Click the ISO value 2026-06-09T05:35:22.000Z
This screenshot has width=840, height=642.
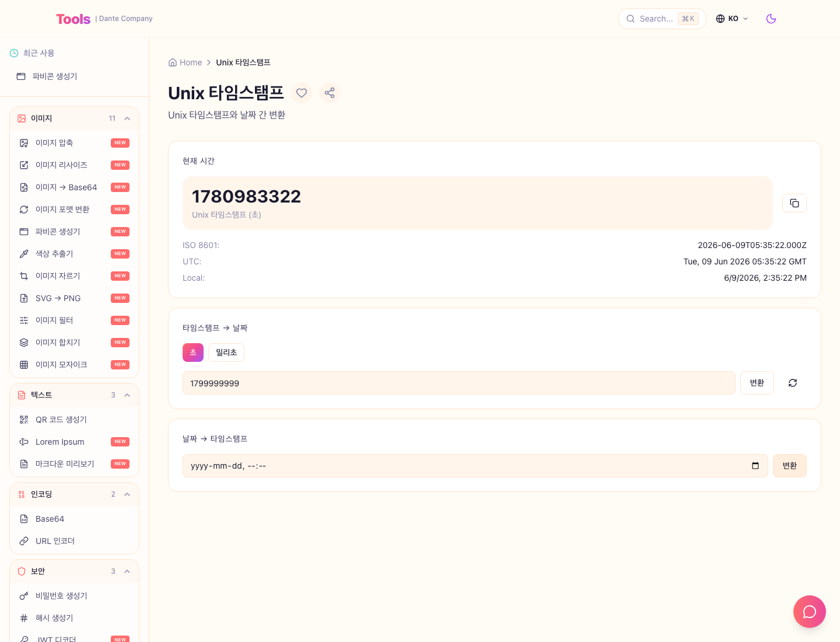752,245
